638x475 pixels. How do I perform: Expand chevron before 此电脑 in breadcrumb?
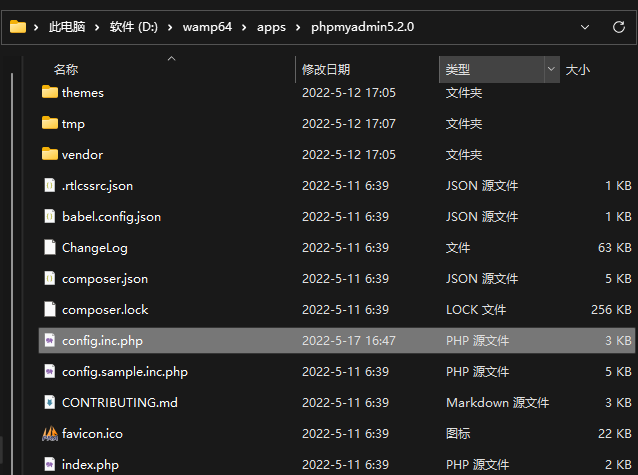tap(36, 27)
